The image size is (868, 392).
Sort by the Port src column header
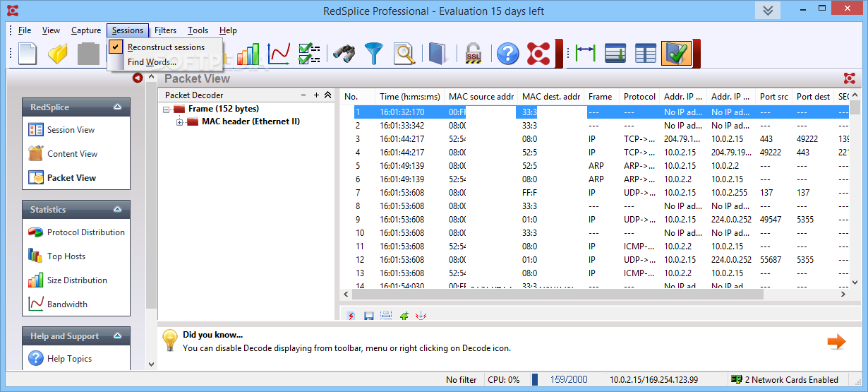pyautogui.click(x=773, y=97)
